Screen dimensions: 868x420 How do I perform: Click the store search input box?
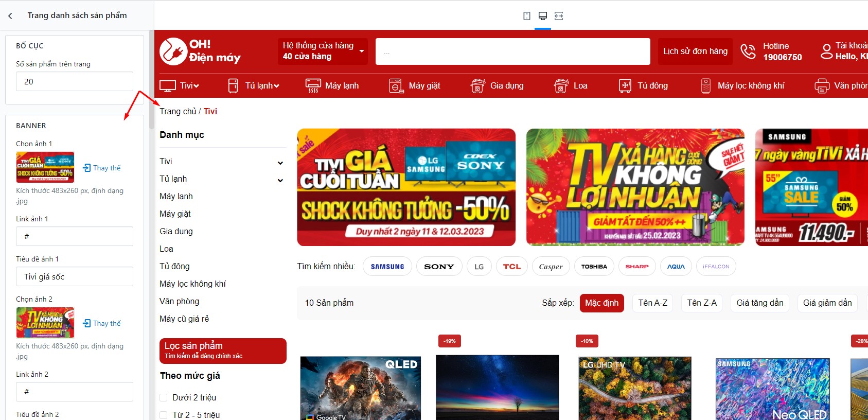click(x=513, y=51)
